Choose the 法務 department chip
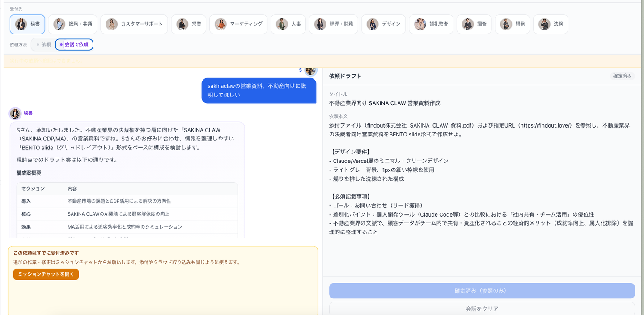Screen dimensions: 644x315 [x=551, y=24]
